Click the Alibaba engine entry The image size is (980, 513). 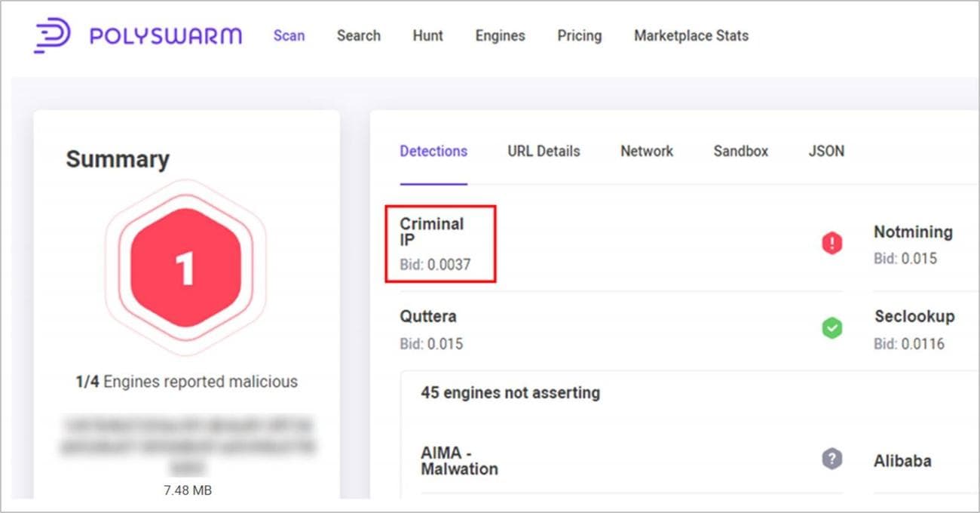[x=902, y=460]
